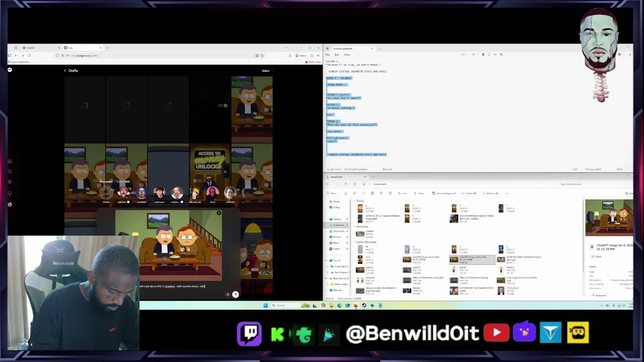Remove attached image with the X icon
644x362 pixels.
point(219,213)
